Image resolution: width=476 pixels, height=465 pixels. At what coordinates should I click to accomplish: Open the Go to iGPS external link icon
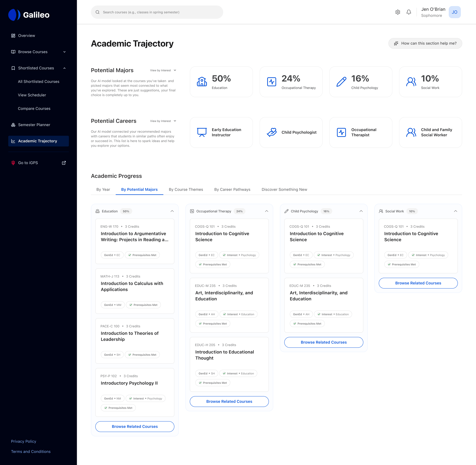tap(64, 163)
